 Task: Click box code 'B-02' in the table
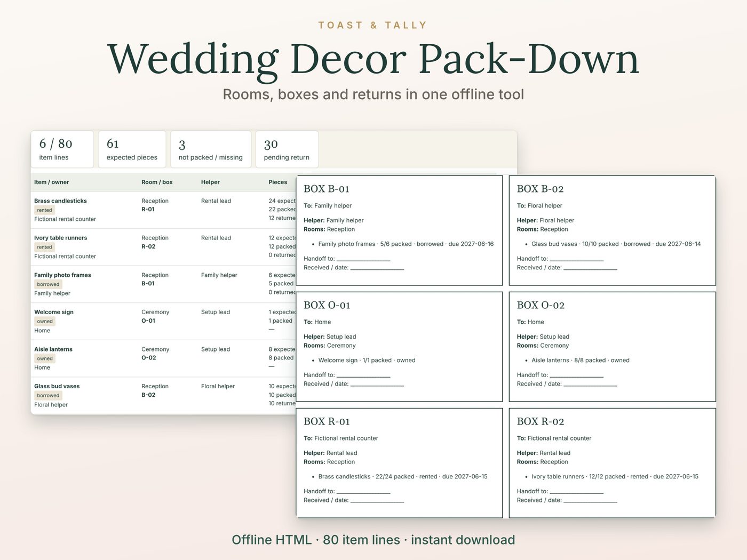[x=148, y=395]
